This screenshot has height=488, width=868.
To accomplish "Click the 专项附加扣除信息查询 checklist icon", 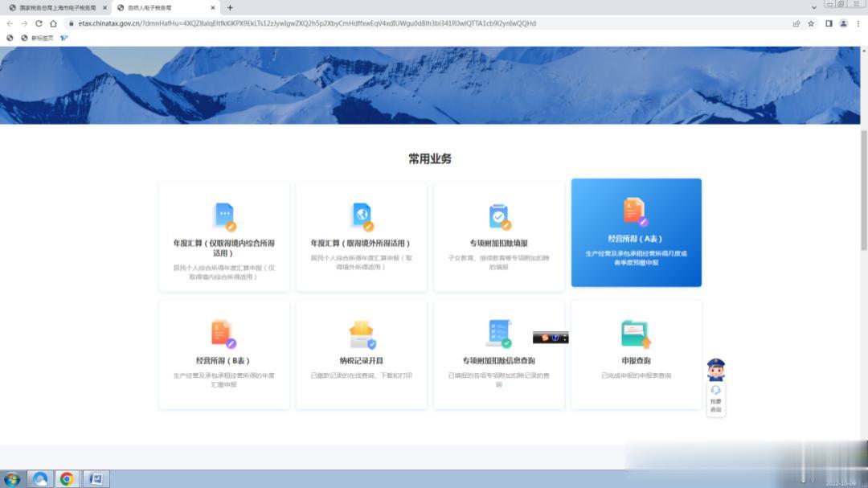I will pos(499,334).
